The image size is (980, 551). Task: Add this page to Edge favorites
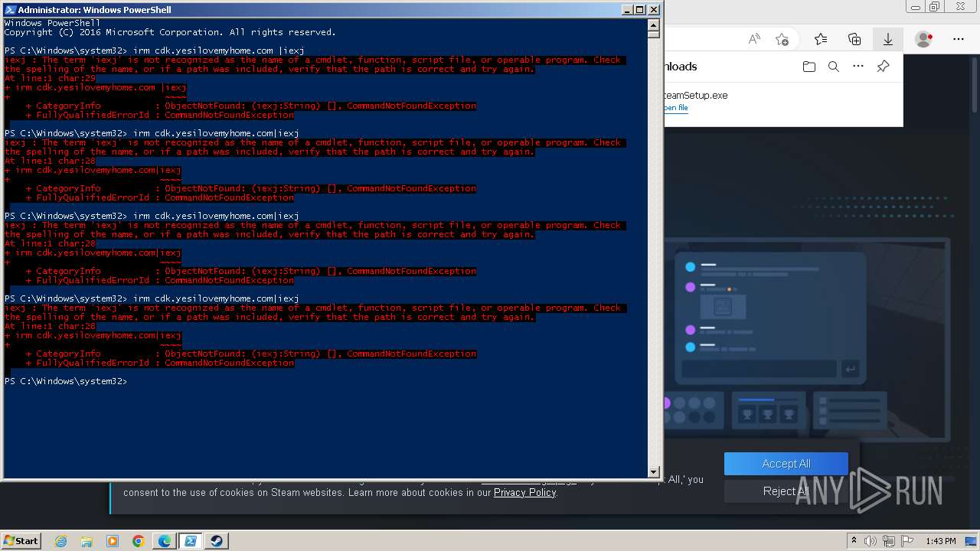[782, 39]
